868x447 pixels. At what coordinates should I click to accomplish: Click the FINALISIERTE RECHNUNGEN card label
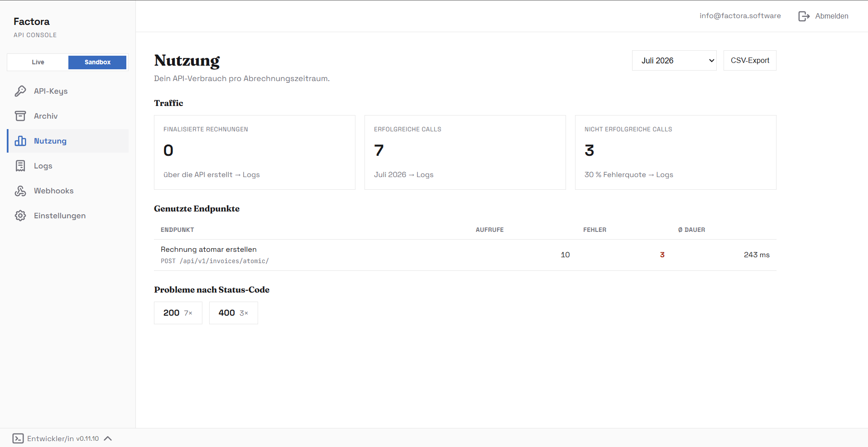coord(206,130)
